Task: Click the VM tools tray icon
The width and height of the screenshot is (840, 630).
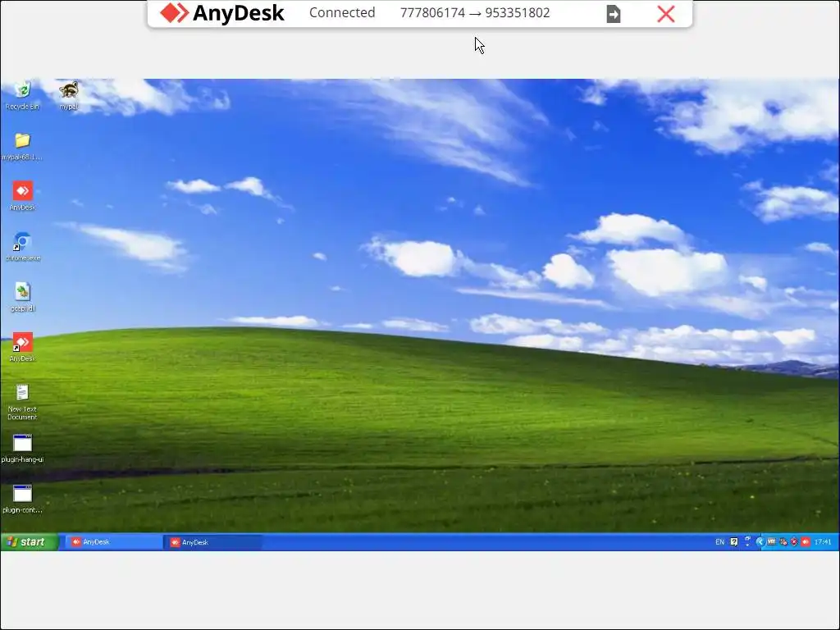Action: [x=771, y=542]
